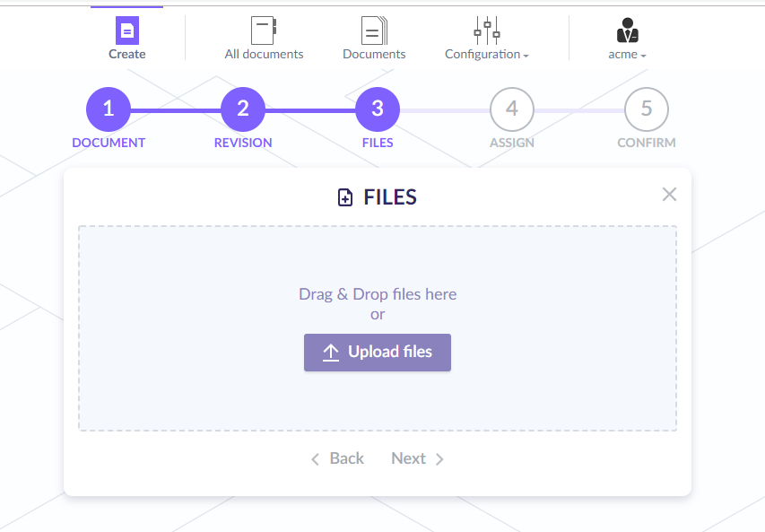This screenshot has width=765, height=532.
Task: Open All documents notebook icon
Action: (263, 31)
